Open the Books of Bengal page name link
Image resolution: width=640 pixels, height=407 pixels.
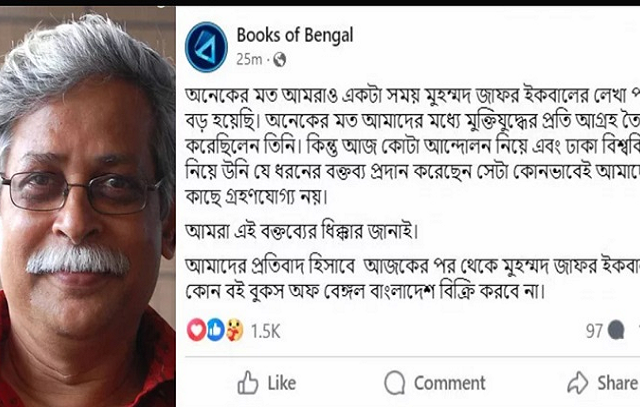pos(295,35)
